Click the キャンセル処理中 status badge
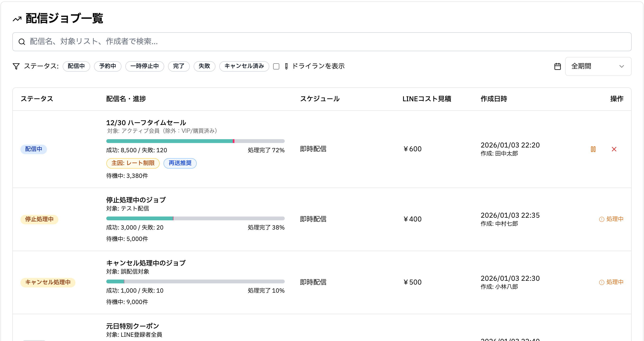 tap(48, 282)
